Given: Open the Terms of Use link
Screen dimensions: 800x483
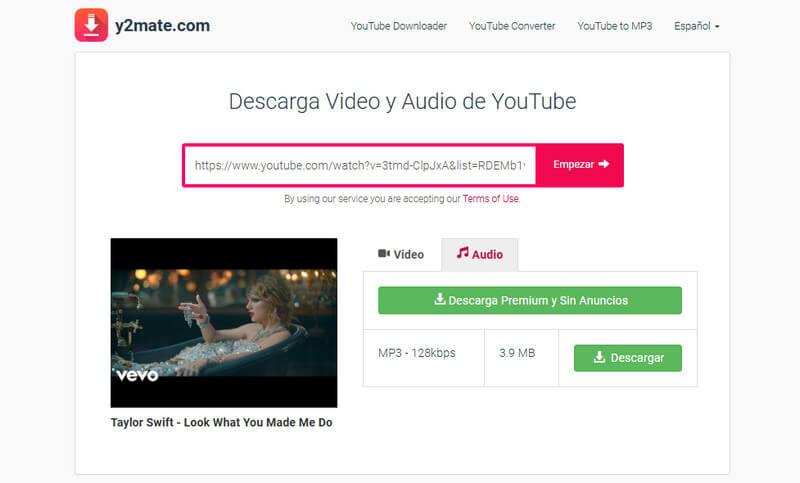Looking at the screenshot, I should tap(490, 198).
